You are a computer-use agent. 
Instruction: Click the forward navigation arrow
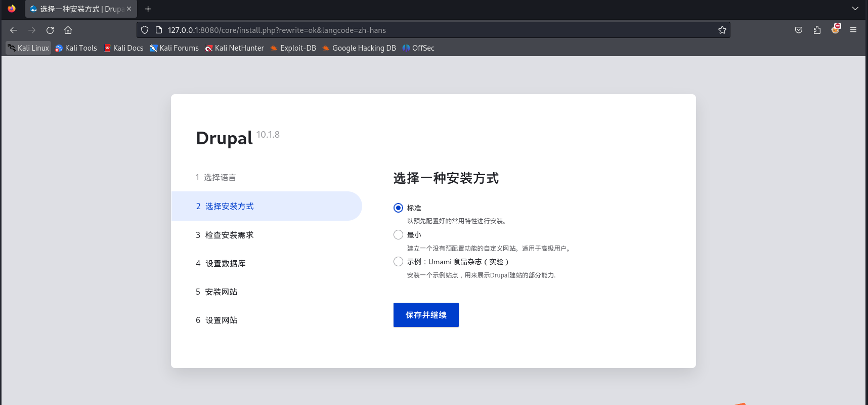[x=32, y=30]
